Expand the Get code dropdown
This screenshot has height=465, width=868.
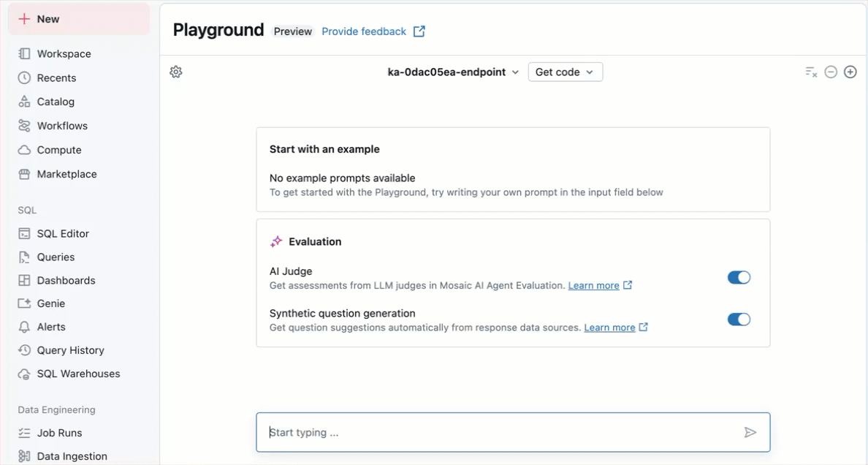(x=565, y=72)
